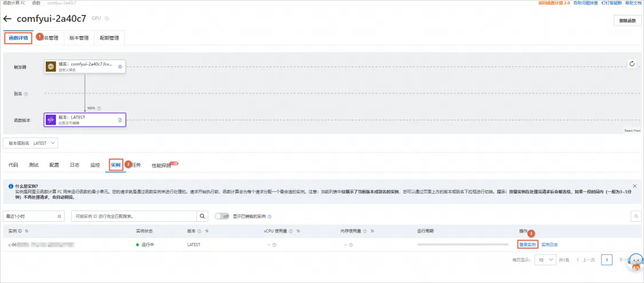Click the 登录实例 link

pyautogui.click(x=527, y=245)
